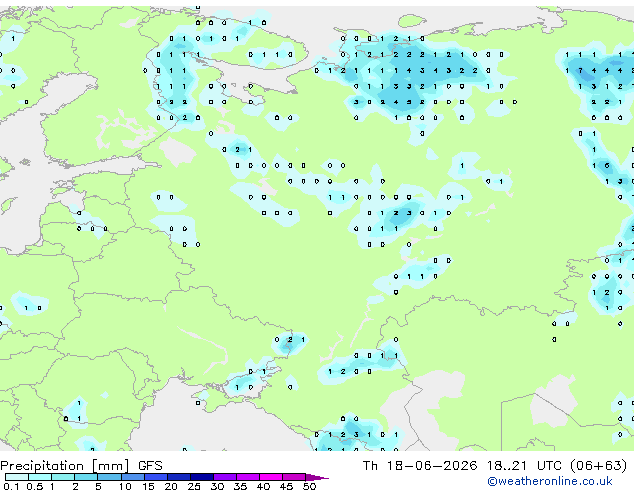Select the 30 to 35 mm purple swatch
Image resolution: width=634 pixels, height=490 pixels.
point(225,477)
